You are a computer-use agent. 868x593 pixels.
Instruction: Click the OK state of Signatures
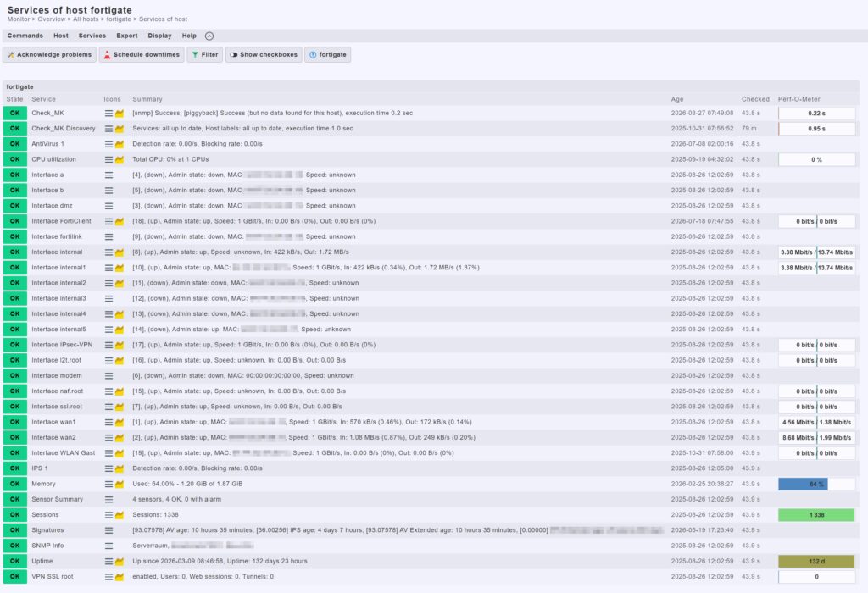point(15,531)
